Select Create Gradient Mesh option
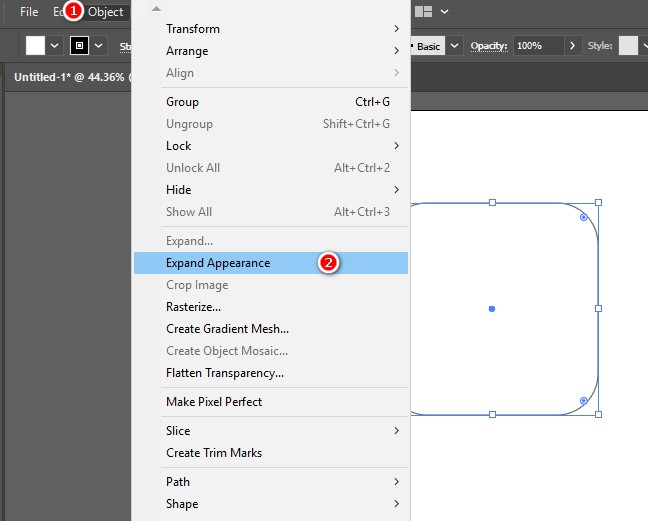648x521 pixels. (x=227, y=329)
